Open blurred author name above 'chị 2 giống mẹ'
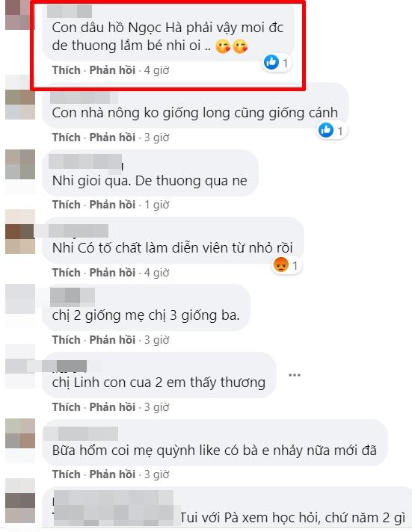Screen dimensions: 412x532 (72, 297)
